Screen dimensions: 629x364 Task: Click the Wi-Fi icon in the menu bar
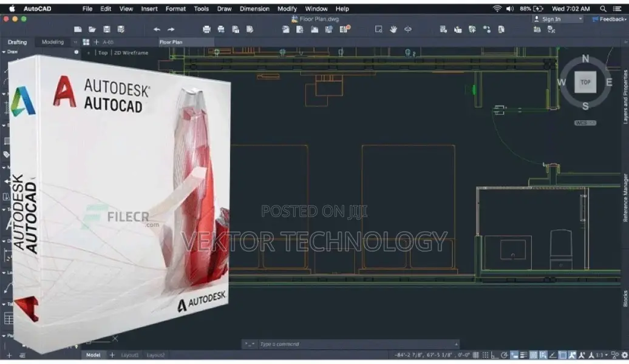pyautogui.click(x=497, y=8)
